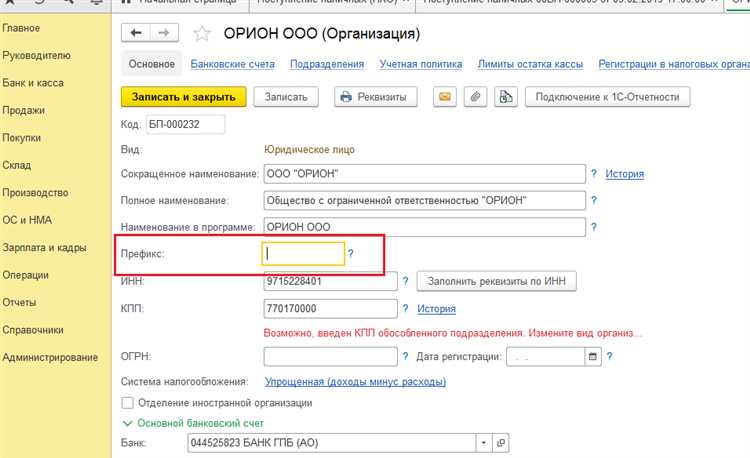Viewport: 750px width, 458px height.
Task: Open the Банковские счета tab
Action: [232, 64]
